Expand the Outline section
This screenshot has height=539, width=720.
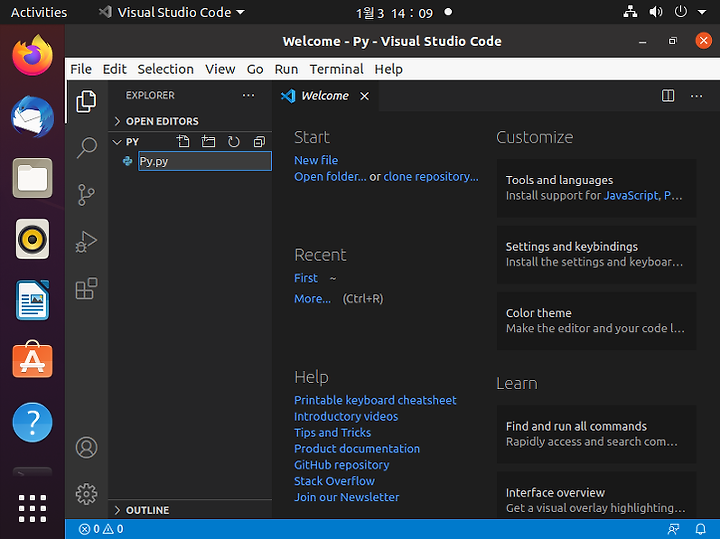pyautogui.click(x=192, y=510)
